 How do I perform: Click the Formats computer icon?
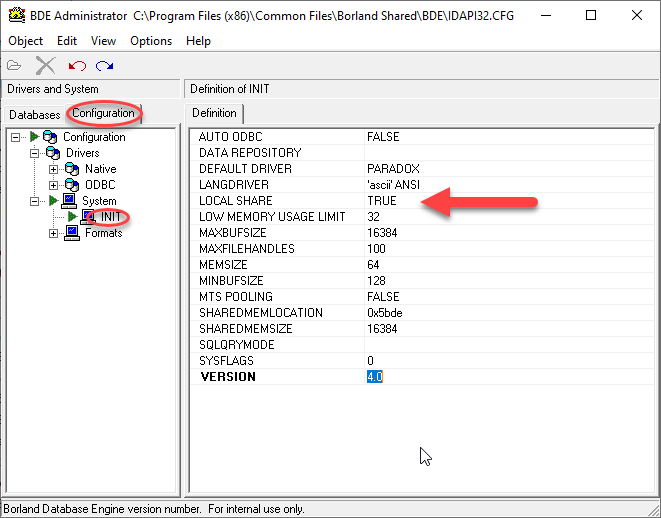pos(72,233)
